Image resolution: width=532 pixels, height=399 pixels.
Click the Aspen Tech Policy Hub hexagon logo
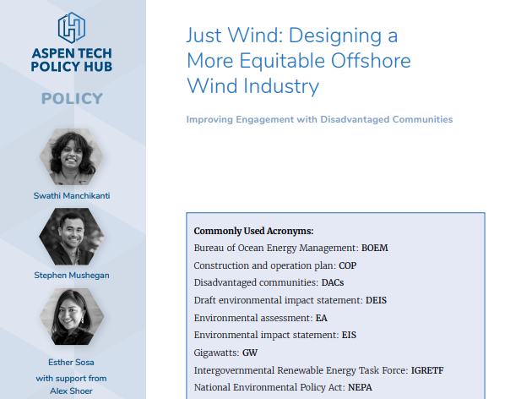[72, 28]
